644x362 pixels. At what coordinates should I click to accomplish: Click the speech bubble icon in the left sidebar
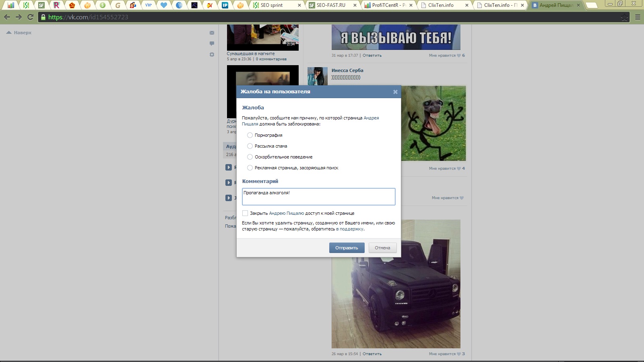[x=212, y=43]
